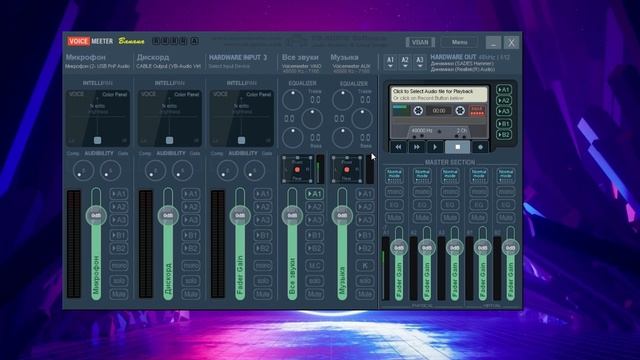The image size is (640, 360).
Task: Click the Gate knob on Микрофон strip
Action: 111,170
